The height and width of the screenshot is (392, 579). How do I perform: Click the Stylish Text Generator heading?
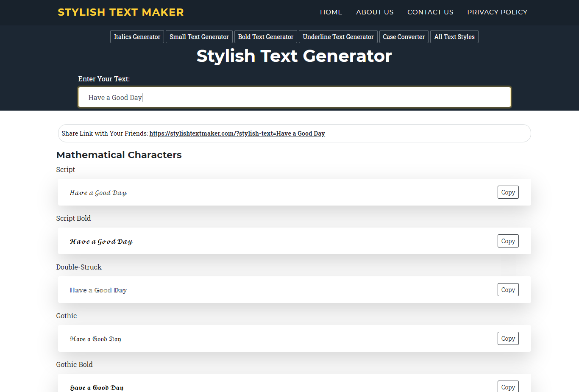[294, 56]
